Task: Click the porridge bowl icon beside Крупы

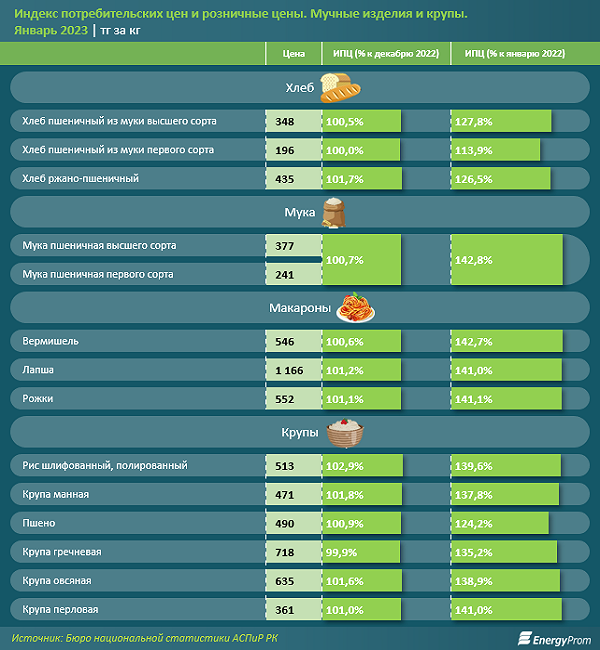Action: pos(345,433)
